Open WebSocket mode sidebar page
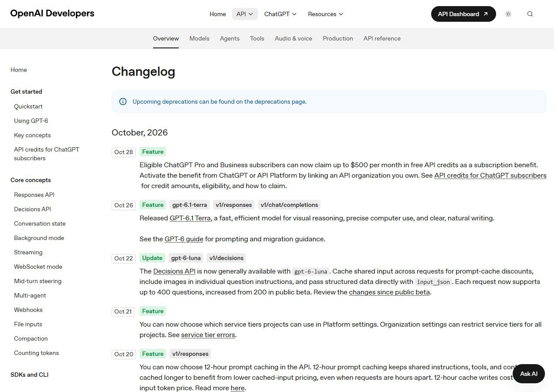Viewport: 558px width, 392px height. click(x=38, y=267)
